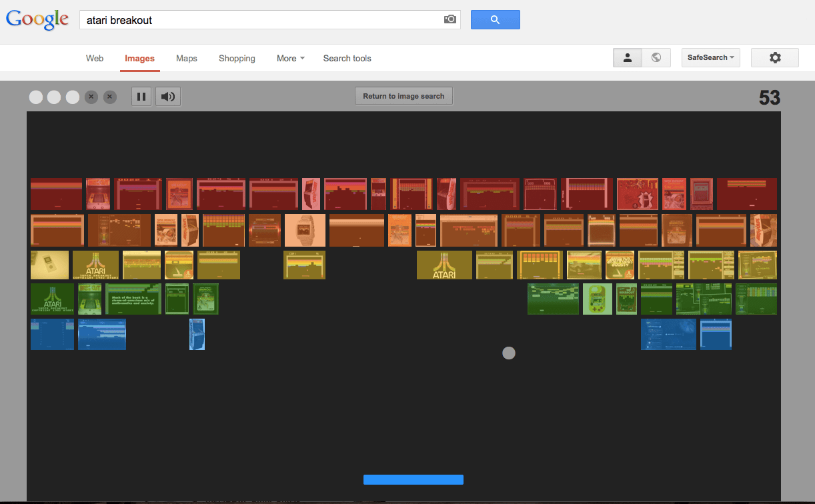
Task: Click the light green handheld console brick
Action: pyautogui.click(x=598, y=299)
